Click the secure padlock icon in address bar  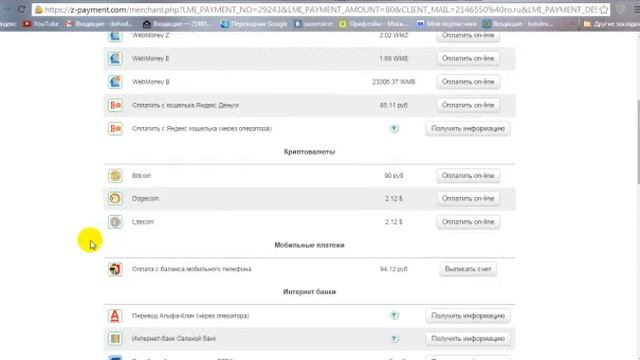click(38, 9)
